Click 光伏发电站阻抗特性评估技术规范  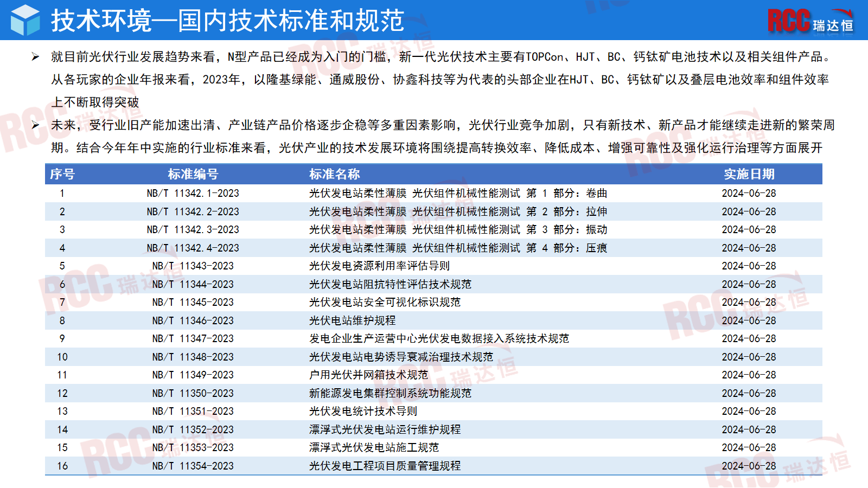click(x=391, y=284)
